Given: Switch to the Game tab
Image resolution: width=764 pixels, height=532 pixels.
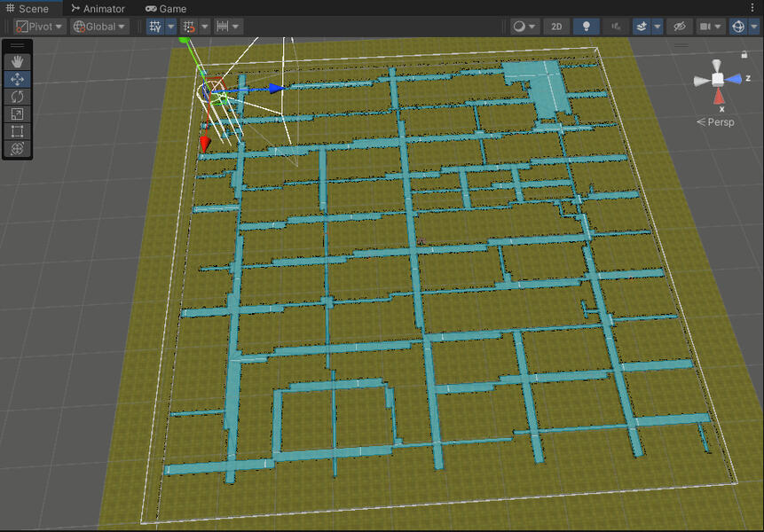Looking at the screenshot, I should coord(166,9).
